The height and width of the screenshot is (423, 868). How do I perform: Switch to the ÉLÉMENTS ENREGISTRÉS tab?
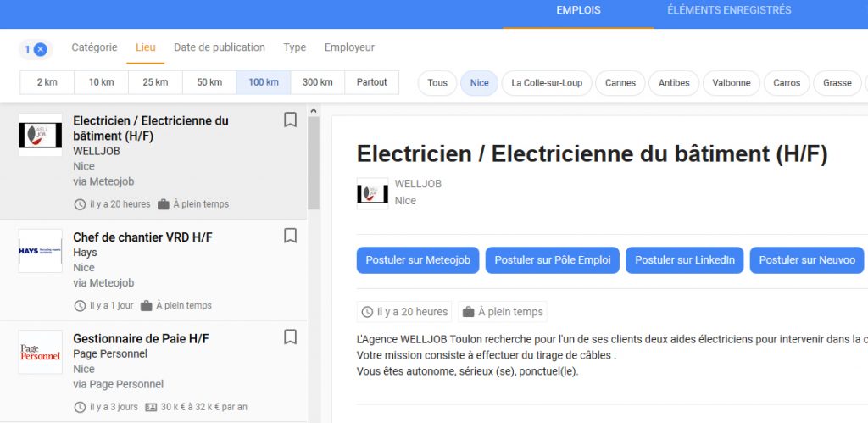click(729, 10)
